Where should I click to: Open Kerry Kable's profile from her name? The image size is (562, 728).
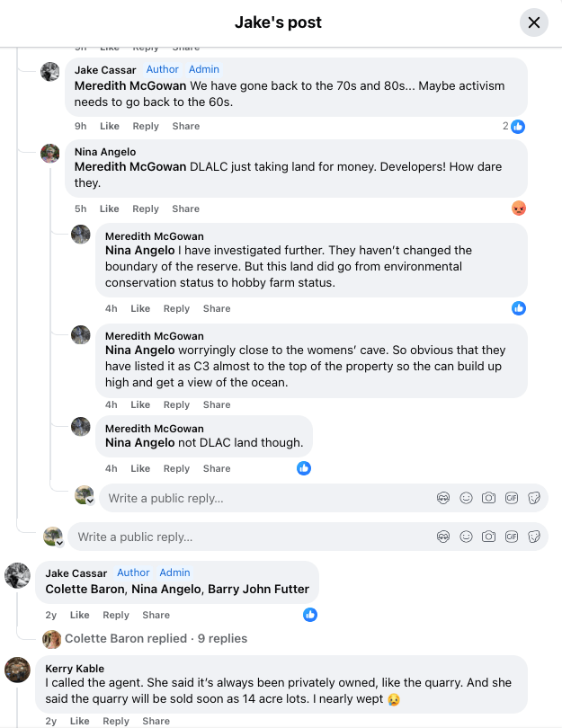pyautogui.click(x=75, y=669)
